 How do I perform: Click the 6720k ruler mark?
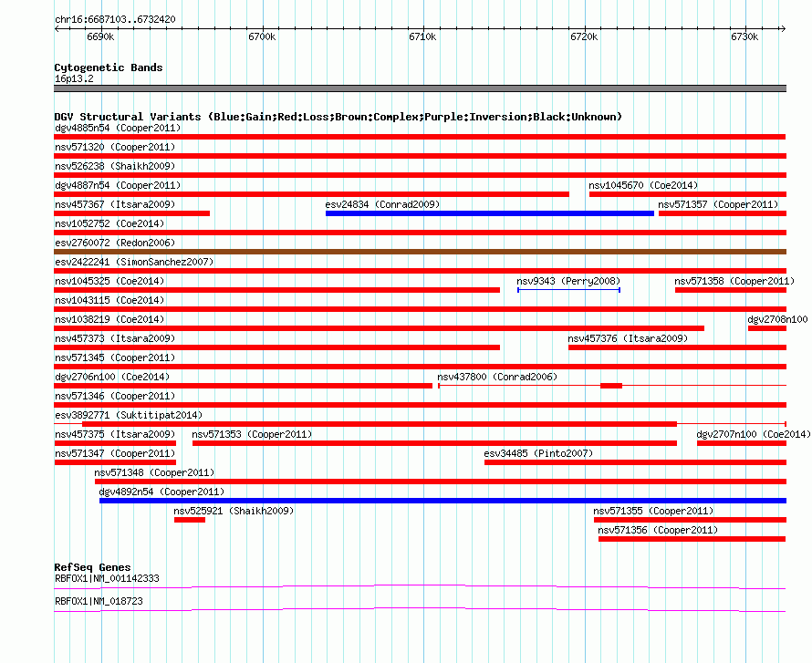[x=584, y=36]
